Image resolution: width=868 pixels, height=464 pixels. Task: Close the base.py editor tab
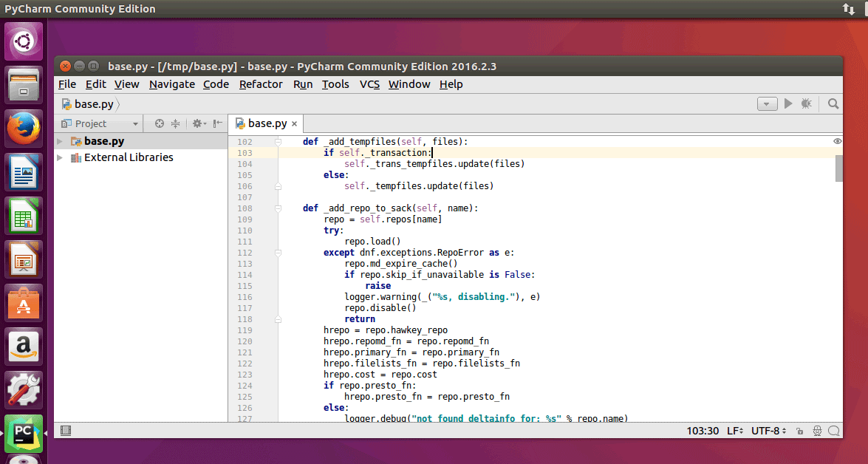(294, 123)
